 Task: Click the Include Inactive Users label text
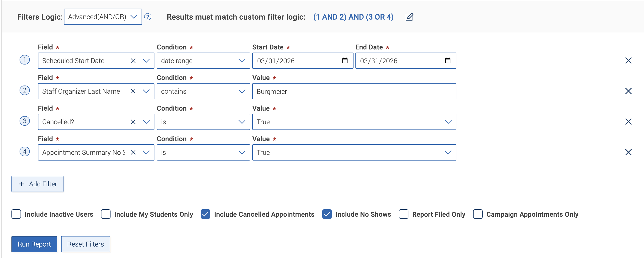point(59,214)
